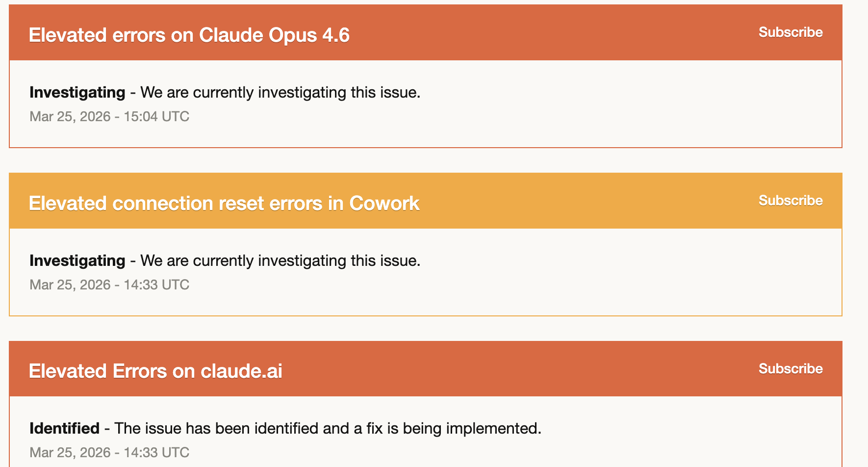
Task: Open the Elevated connection reset errors in Cowork incident
Action: coord(224,203)
